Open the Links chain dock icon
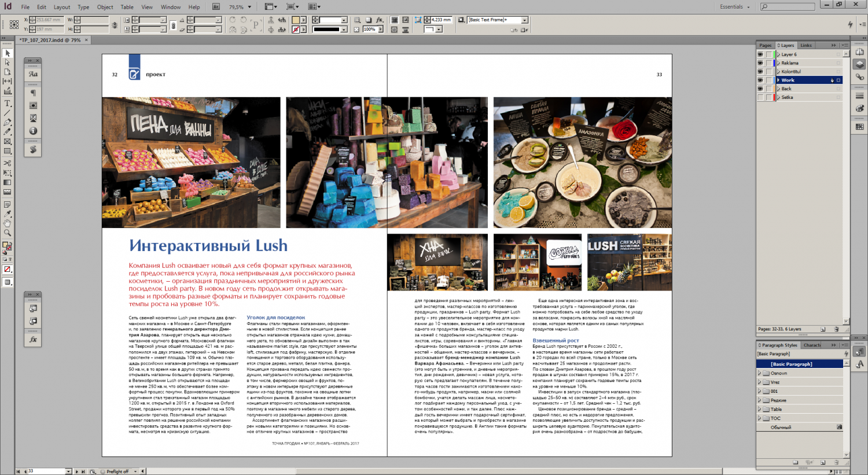 tap(860, 76)
